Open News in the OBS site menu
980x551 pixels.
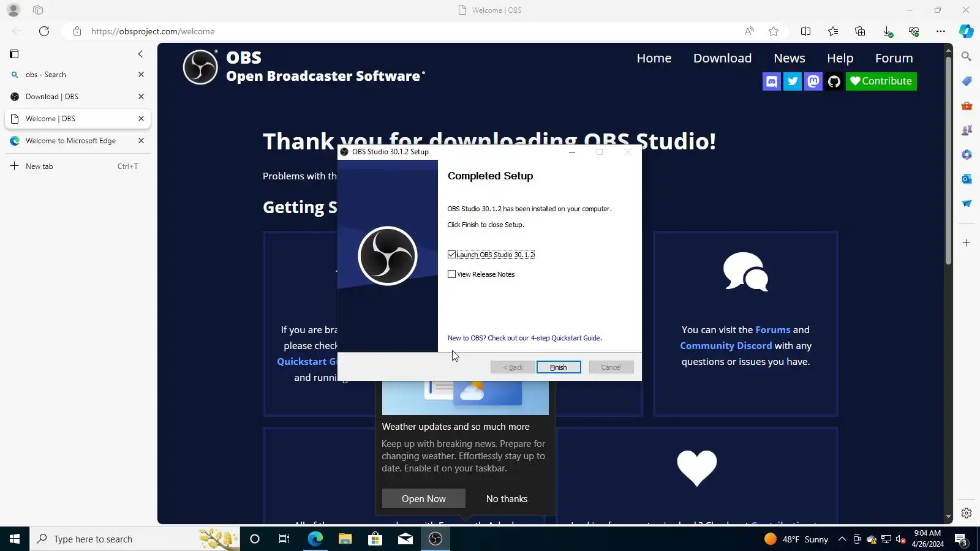pyautogui.click(x=790, y=58)
